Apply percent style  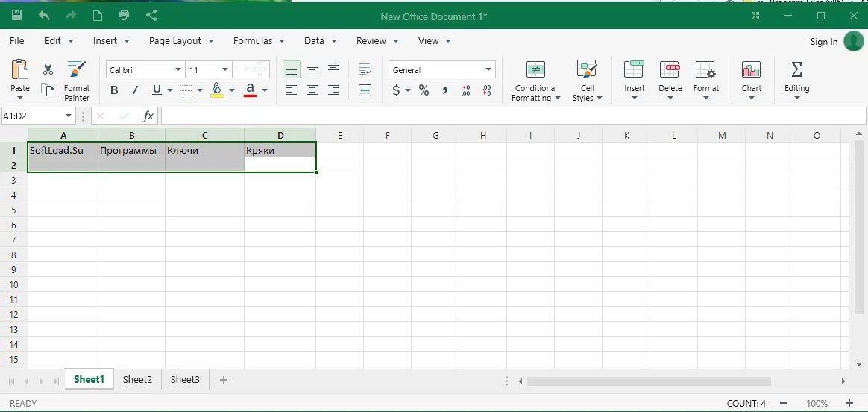(424, 90)
